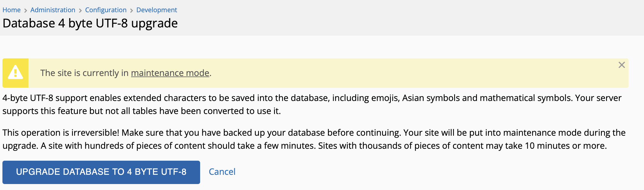The height and width of the screenshot is (190, 644).
Task: Click the Database 4 byte UTF-8 upgrade heading
Action: [90, 23]
